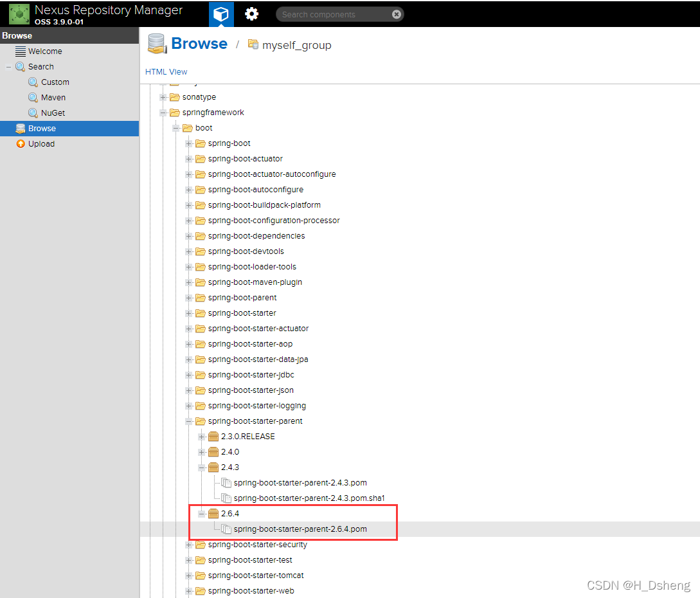Collapse the 2.4.3 version node

click(202, 467)
